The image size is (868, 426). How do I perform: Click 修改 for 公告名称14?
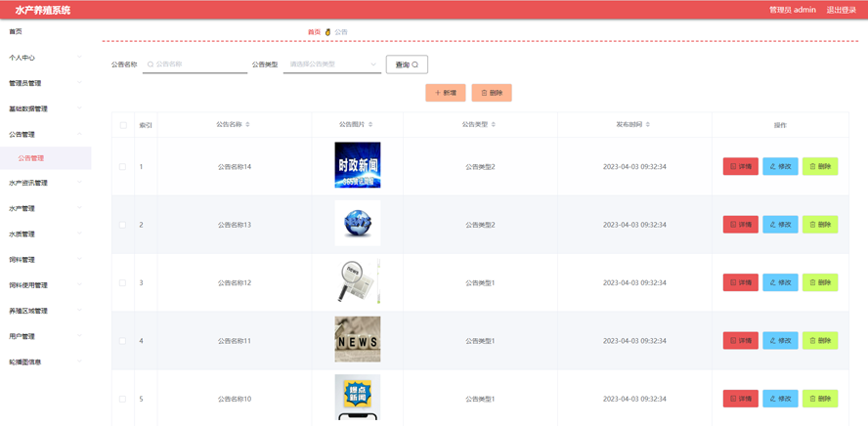coord(781,166)
